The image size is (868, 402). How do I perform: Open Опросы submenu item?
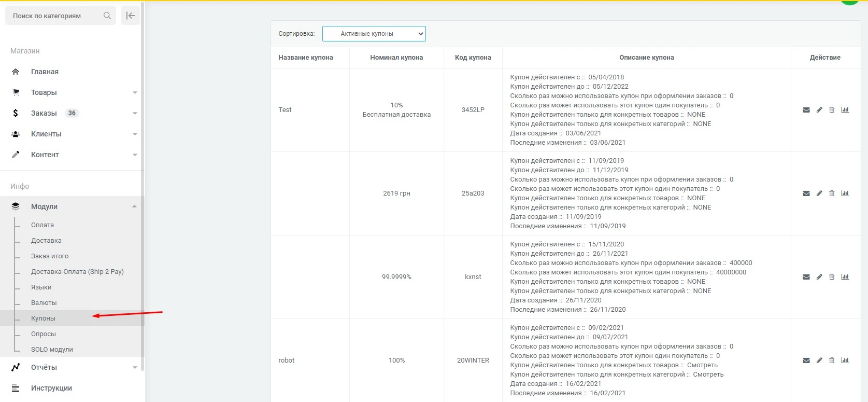pyautogui.click(x=44, y=334)
